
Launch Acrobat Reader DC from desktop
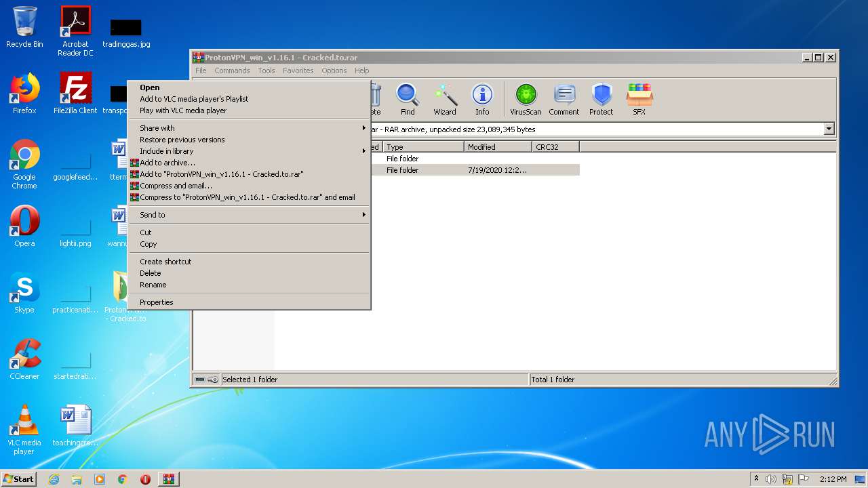(75, 31)
